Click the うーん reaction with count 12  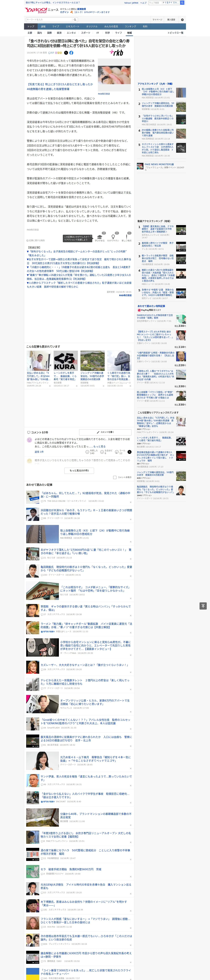tap(120, 452)
